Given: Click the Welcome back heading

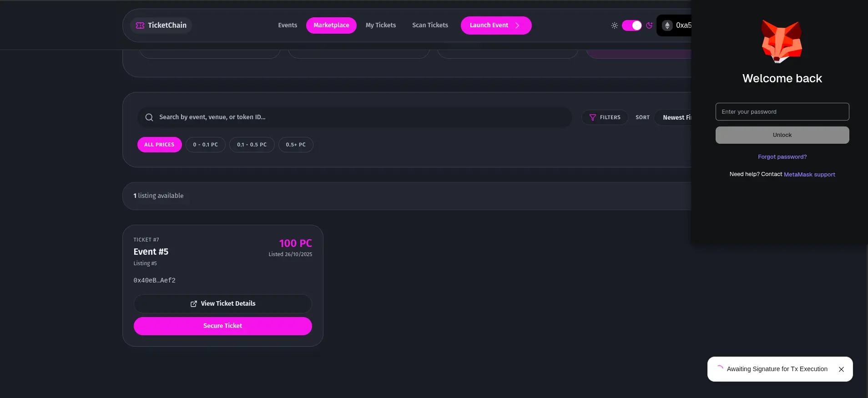Looking at the screenshot, I should click(x=782, y=78).
